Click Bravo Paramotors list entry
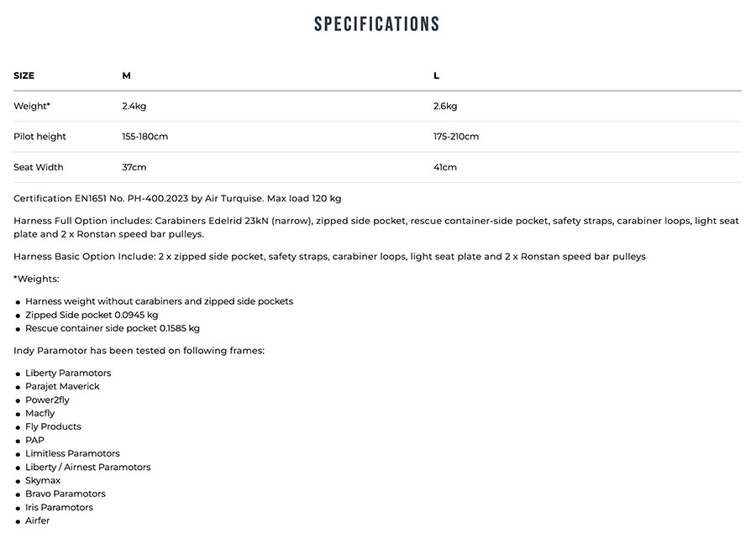Image resolution: width=756 pixels, height=543 pixels. click(x=66, y=493)
